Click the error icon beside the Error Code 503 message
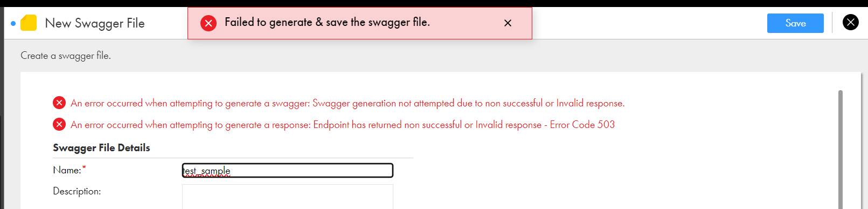 pyautogui.click(x=59, y=124)
